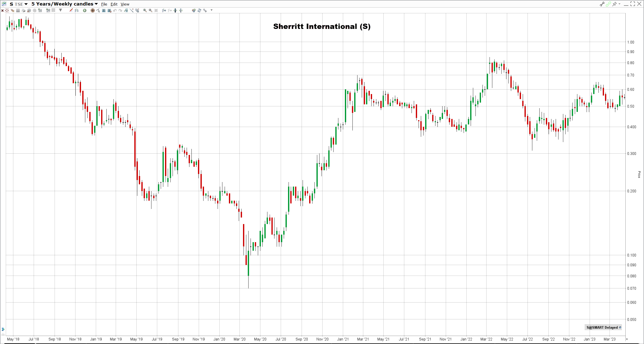
Task: Open the S TSE symbol dropdown
Action: (19, 4)
